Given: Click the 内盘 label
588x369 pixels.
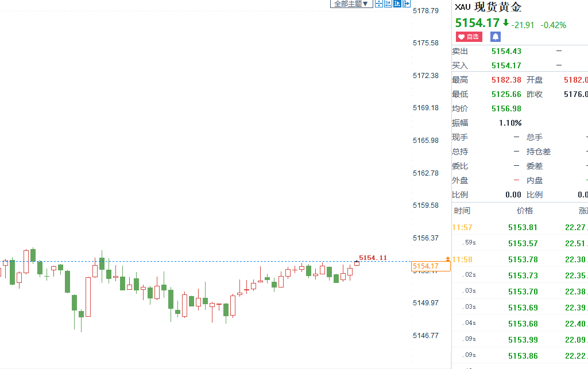Looking at the screenshot, I should [x=535, y=181].
